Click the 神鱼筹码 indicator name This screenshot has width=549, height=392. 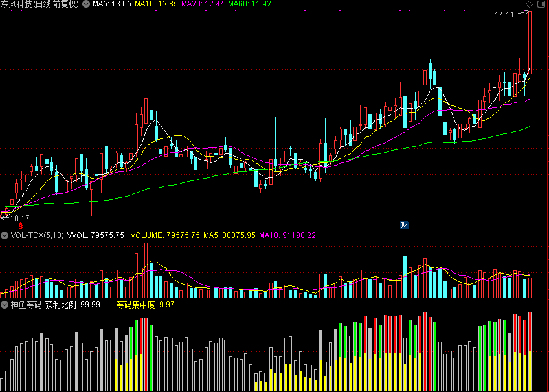[x=26, y=305]
